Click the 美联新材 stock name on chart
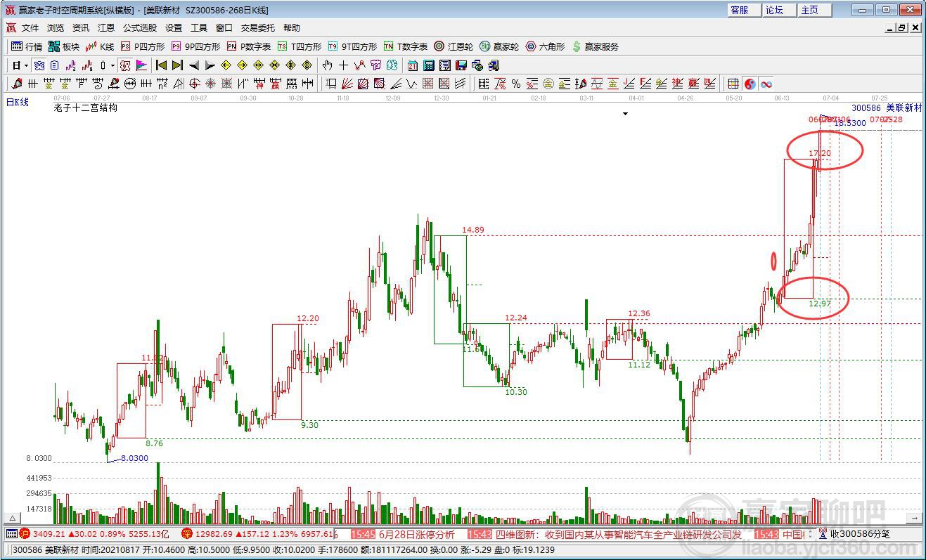This screenshot has height=560, width=926. tap(904, 108)
